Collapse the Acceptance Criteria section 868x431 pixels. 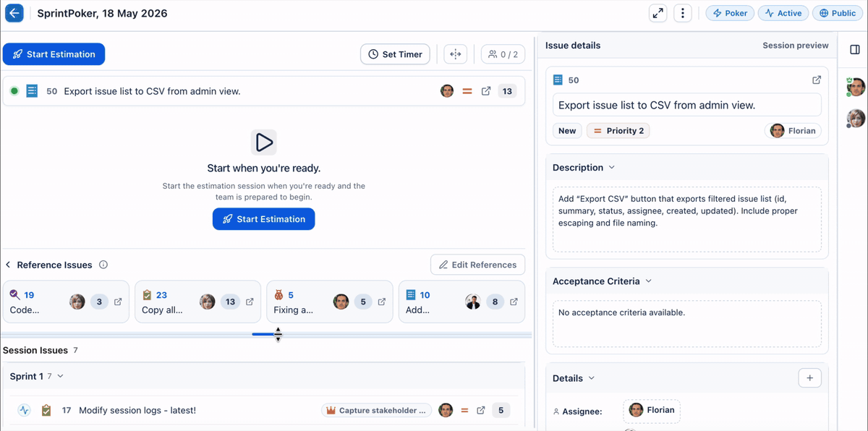coord(649,281)
